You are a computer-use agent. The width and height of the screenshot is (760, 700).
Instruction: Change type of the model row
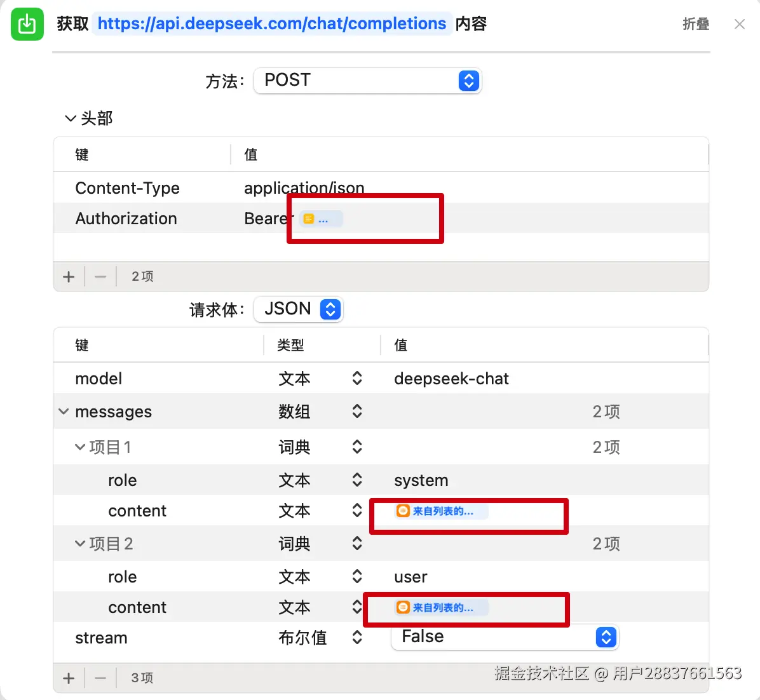click(357, 379)
